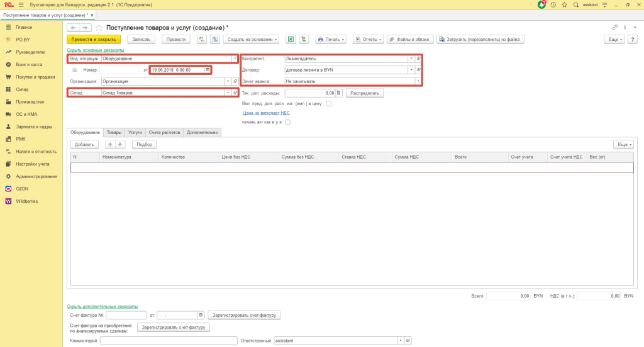The height and width of the screenshot is (347, 644).
Task: Go back with the left arrow
Action: [x=73, y=28]
